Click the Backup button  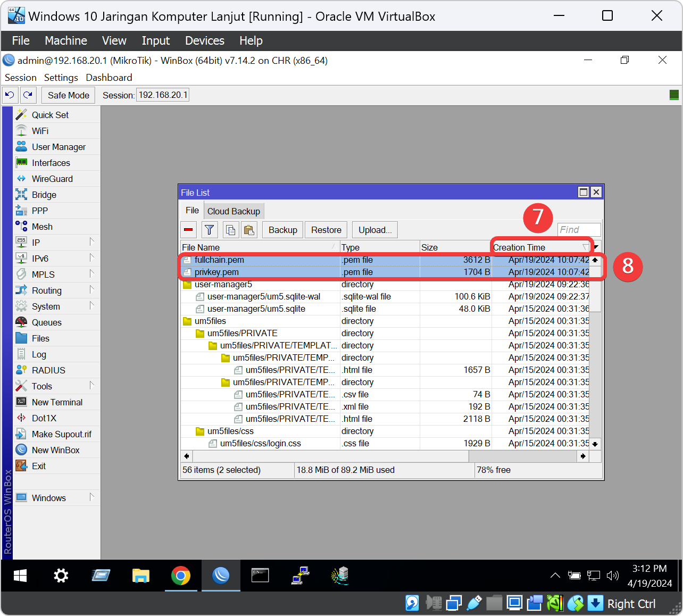[x=283, y=230]
